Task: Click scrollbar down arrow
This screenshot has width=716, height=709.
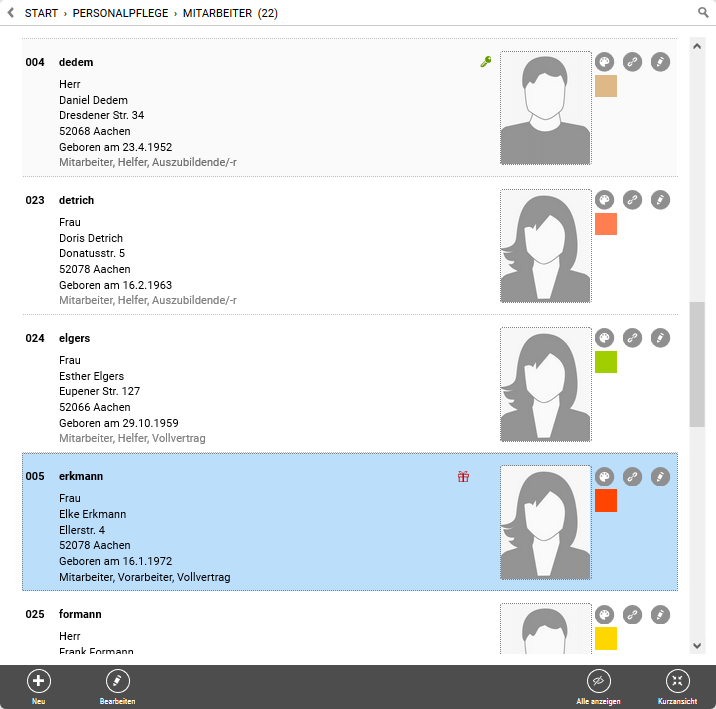Action: tap(697, 646)
